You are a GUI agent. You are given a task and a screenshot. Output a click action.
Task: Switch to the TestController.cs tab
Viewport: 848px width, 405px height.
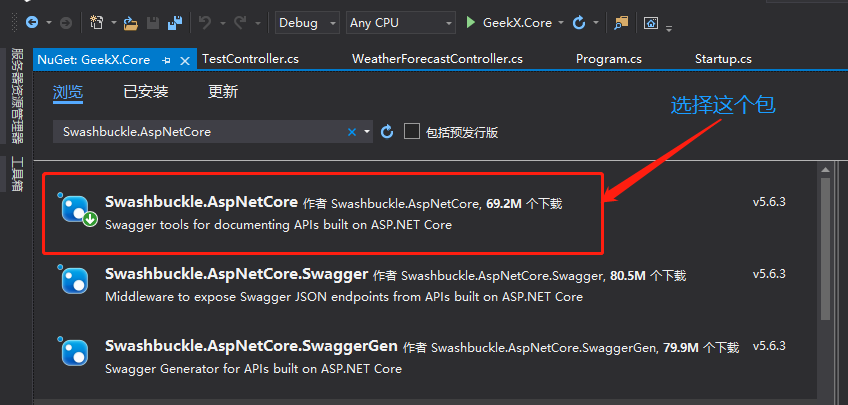[x=250, y=59]
